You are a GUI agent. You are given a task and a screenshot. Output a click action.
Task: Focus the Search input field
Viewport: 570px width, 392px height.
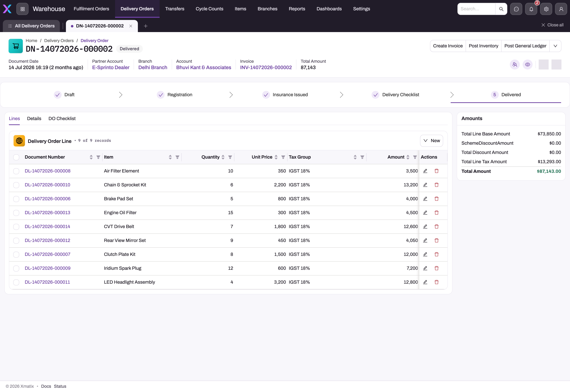pos(476,9)
